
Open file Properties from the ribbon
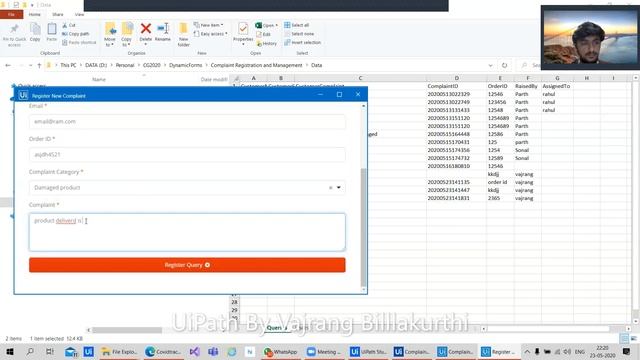coord(243,33)
